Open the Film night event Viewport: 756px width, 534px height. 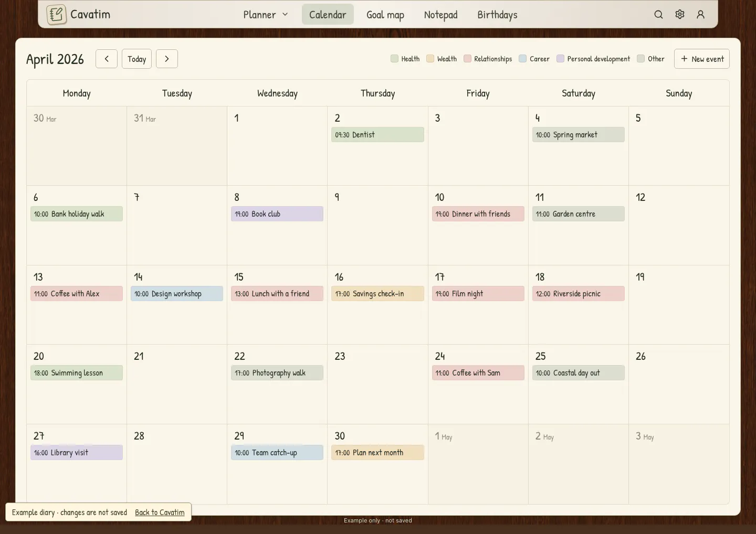coord(478,294)
